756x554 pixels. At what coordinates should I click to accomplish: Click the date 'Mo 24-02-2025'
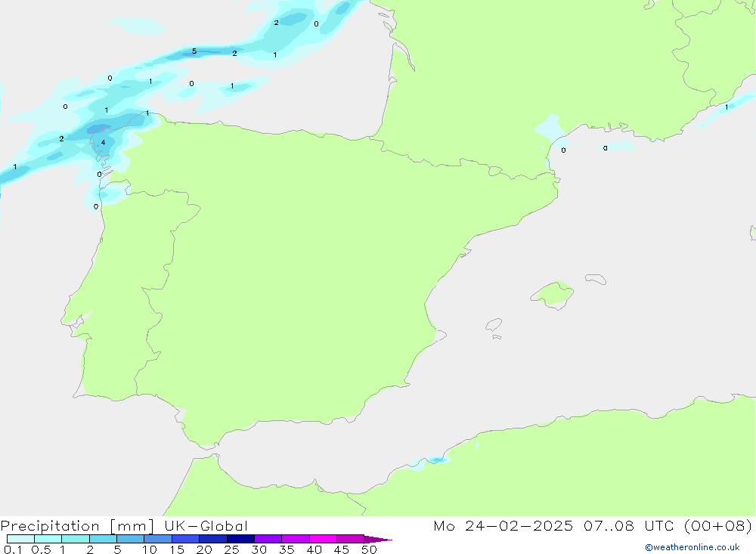click(x=503, y=525)
